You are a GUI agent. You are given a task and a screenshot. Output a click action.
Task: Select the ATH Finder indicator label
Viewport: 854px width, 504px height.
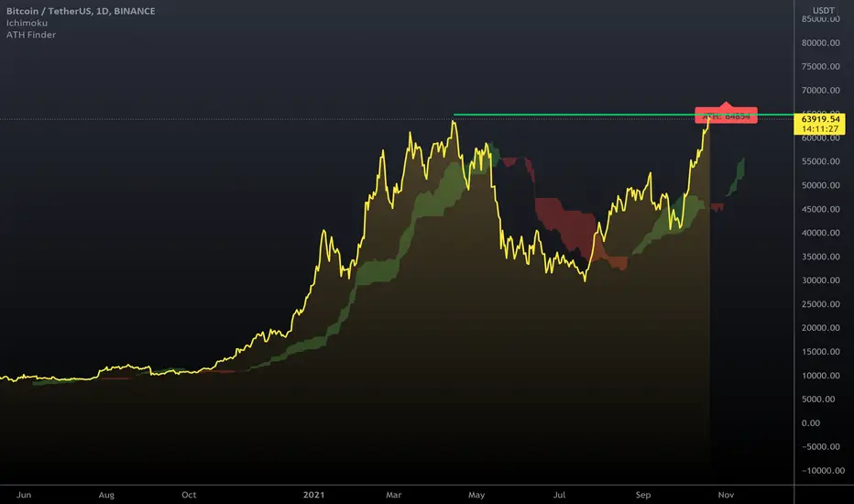31,35
